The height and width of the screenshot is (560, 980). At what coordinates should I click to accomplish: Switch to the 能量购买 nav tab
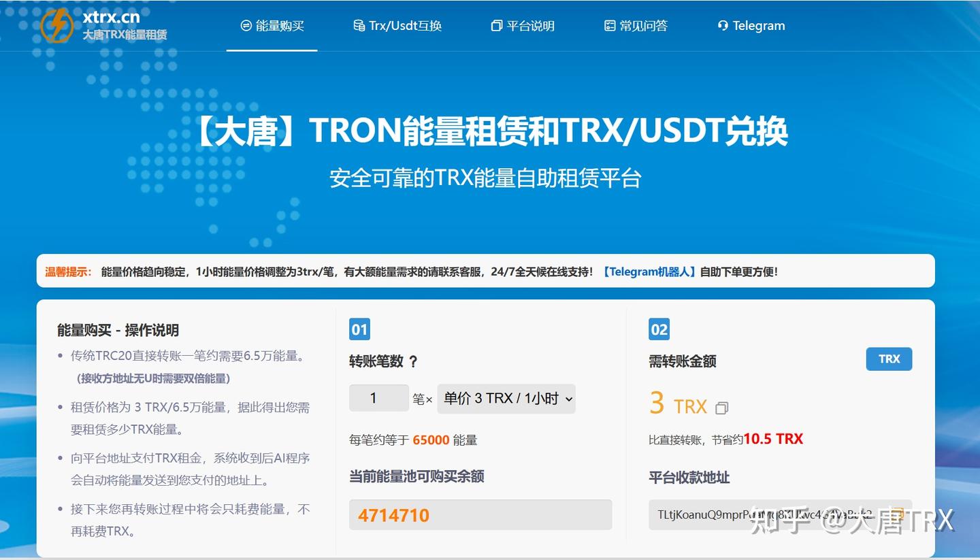pyautogui.click(x=272, y=26)
